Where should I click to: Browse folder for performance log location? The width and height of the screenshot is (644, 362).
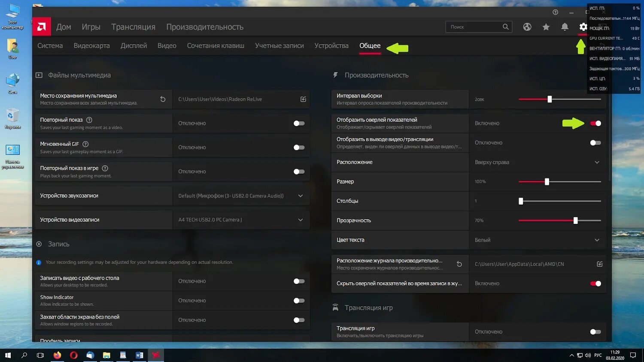pos(600,264)
